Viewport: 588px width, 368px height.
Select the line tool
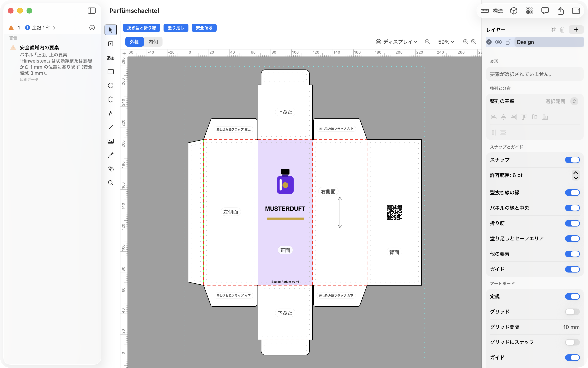(110, 127)
